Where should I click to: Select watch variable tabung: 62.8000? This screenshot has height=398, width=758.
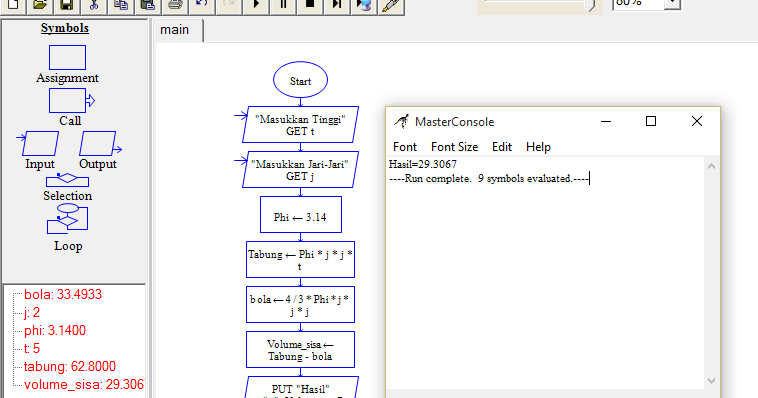(x=70, y=367)
